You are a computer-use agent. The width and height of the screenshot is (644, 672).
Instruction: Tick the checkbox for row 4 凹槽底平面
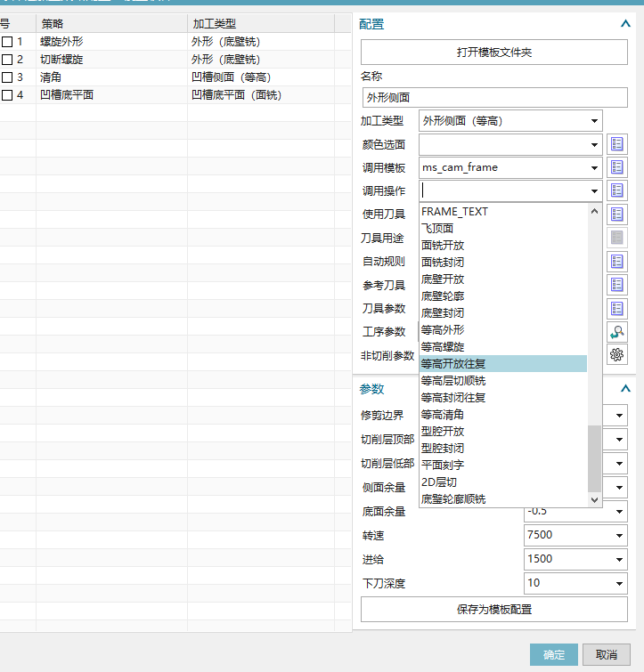[x=7, y=94]
